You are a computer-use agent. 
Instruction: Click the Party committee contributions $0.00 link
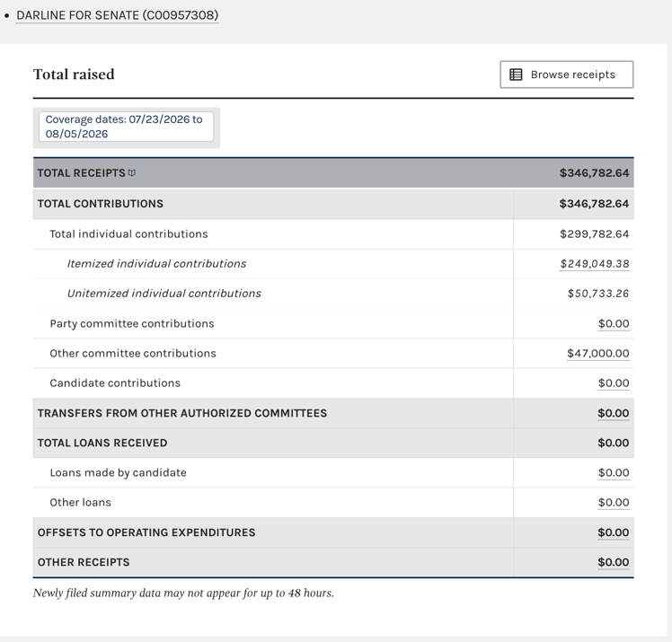614,324
